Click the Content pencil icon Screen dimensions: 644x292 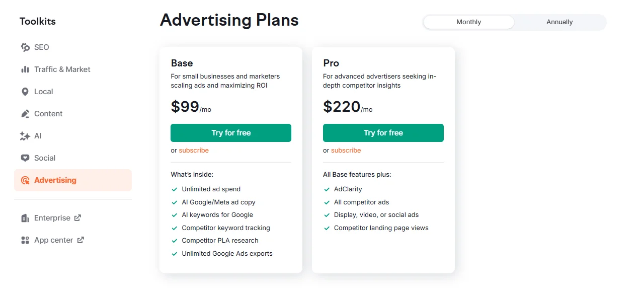click(x=25, y=114)
